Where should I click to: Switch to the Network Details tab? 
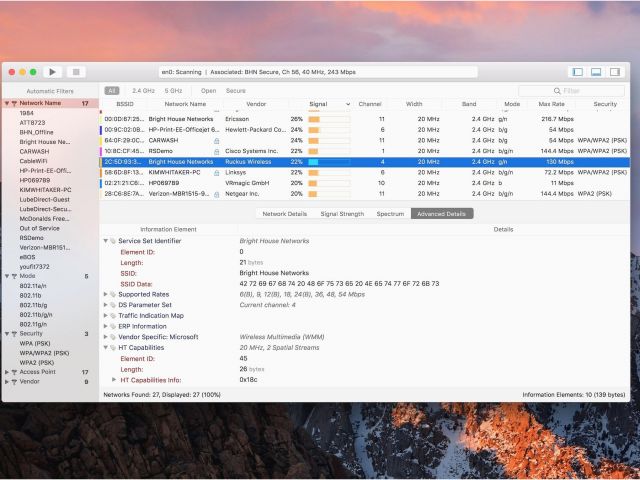coord(284,214)
